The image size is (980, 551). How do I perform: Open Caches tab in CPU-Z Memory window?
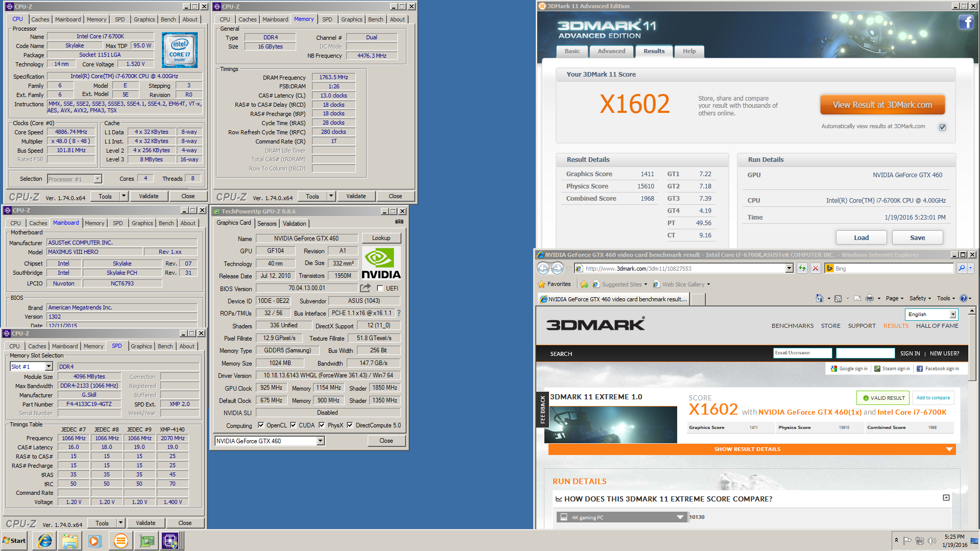point(248,19)
